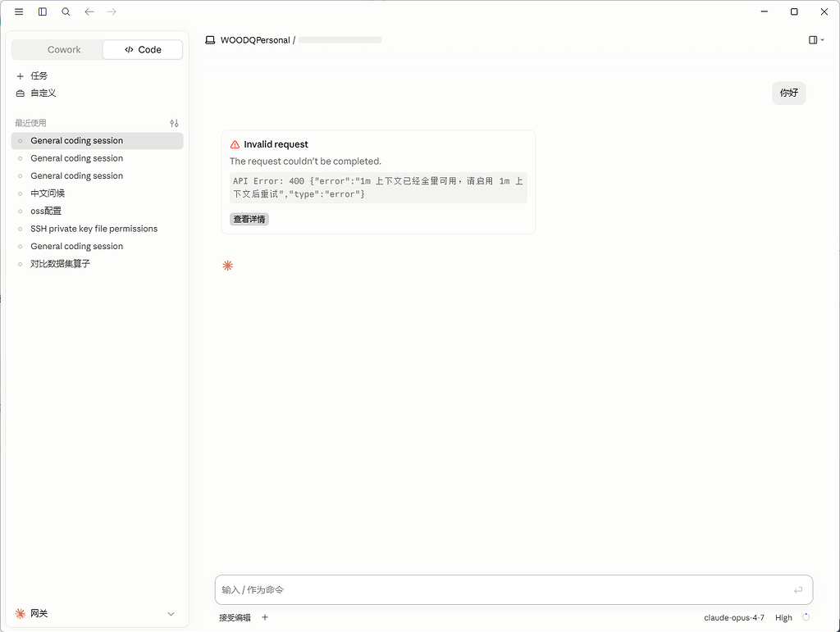The height and width of the screenshot is (632, 840).
Task: Go forward with right arrow
Action: 112,11
